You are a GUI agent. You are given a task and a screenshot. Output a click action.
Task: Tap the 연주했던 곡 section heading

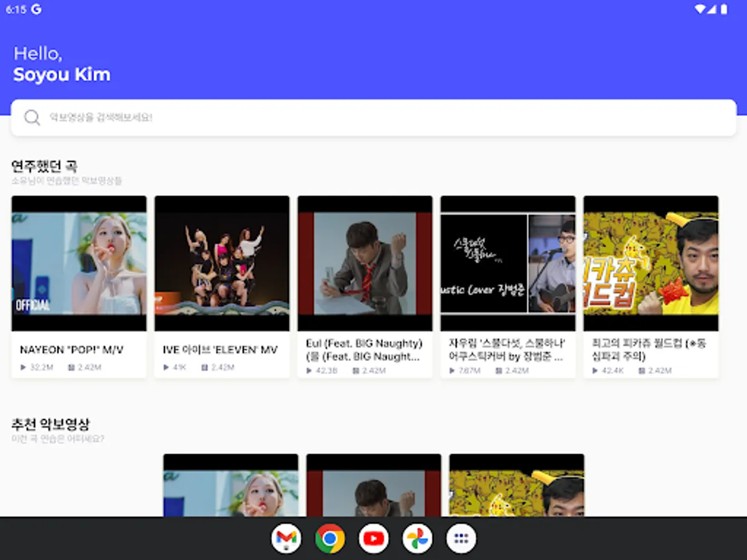(x=44, y=166)
